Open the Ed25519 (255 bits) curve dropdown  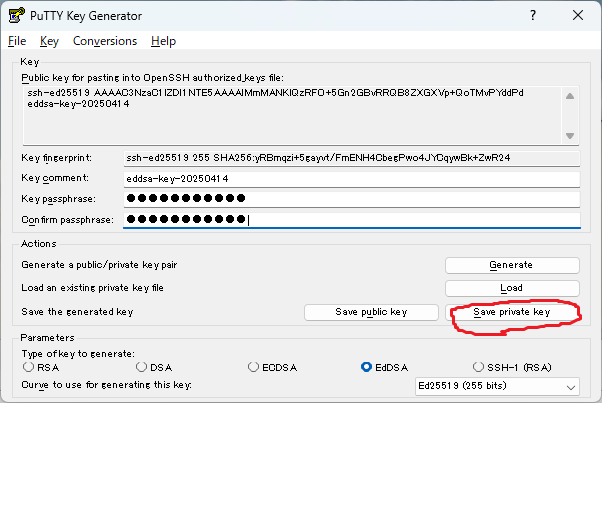(x=497, y=386)
